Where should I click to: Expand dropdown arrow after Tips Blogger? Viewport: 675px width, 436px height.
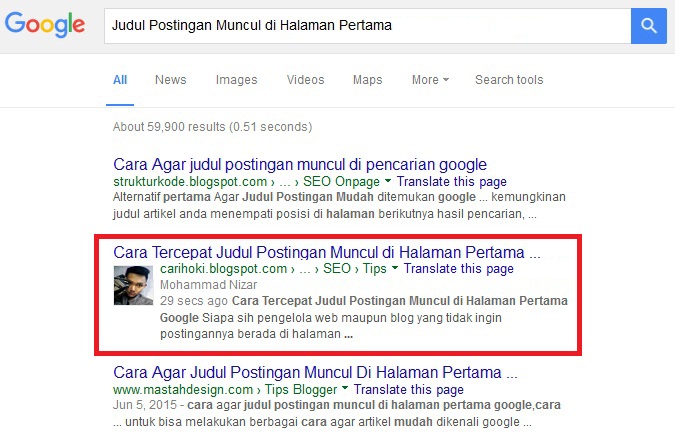point(344,388)
